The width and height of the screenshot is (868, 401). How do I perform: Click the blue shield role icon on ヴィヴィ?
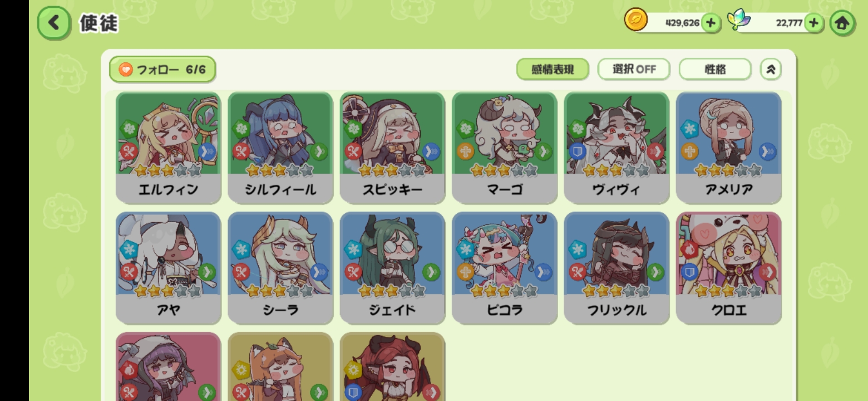pos(577,151)
